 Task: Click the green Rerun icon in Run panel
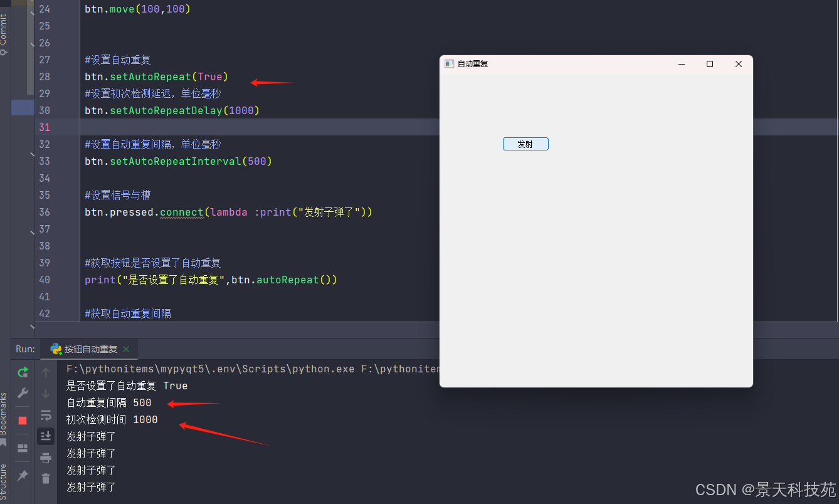(x=23, y=372)
